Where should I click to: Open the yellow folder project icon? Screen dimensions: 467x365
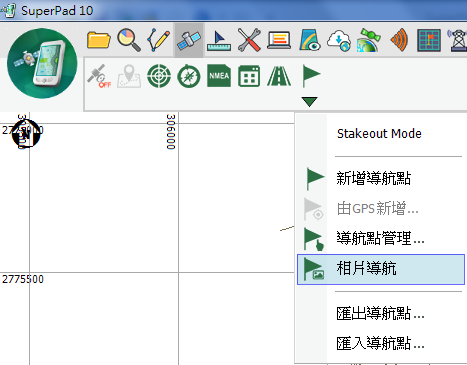[x=99, y=40]
